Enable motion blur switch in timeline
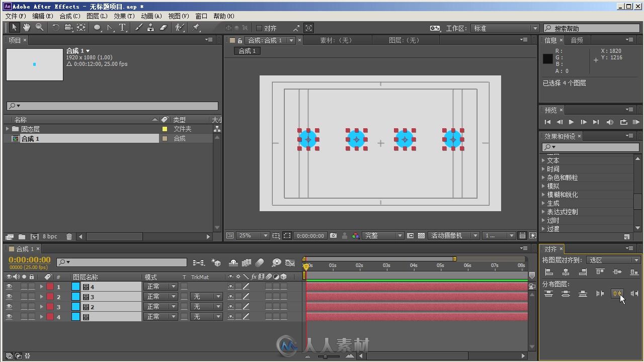The width and height of the screenshot is (644, 362). coord(260,262)
